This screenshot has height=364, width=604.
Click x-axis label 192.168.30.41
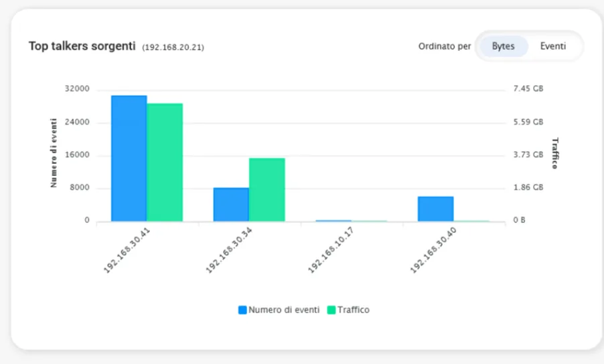click(x=127, y=250)
